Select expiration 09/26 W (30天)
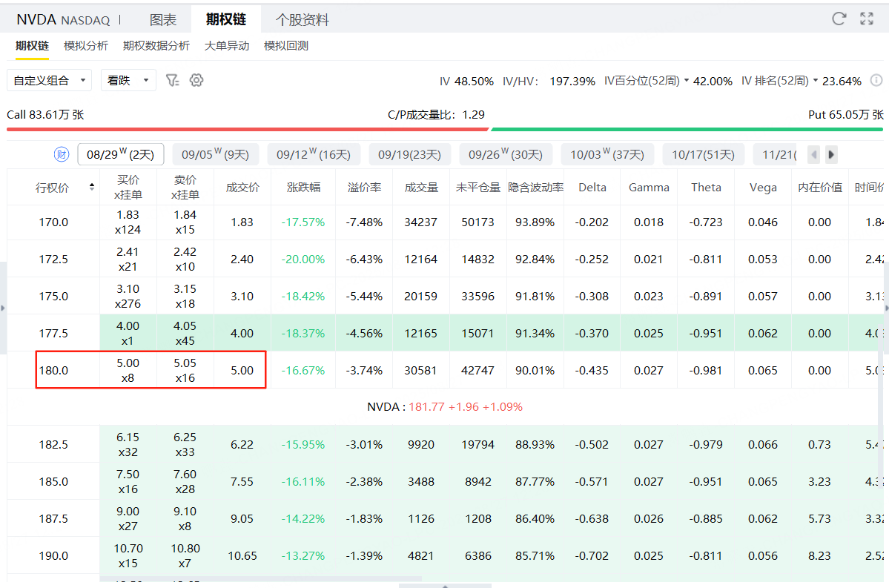The width and height of the screenshot is (889, 588). pos(506,154)
